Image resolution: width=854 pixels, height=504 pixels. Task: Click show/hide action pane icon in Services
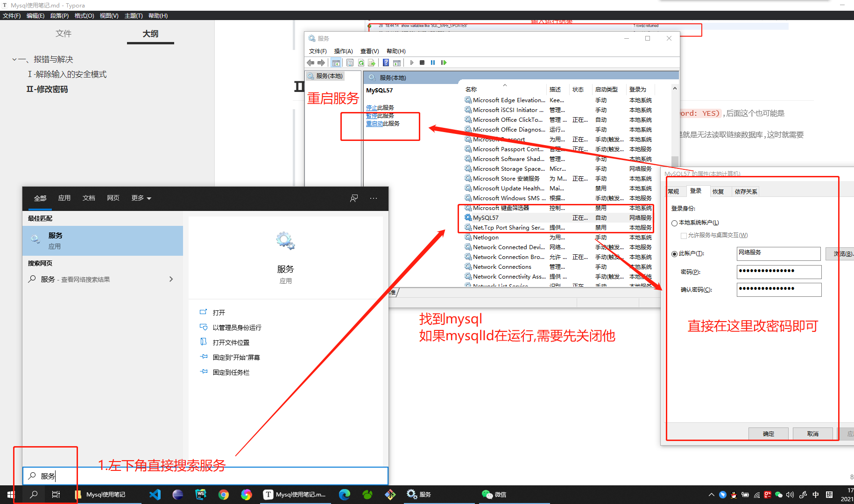(397, 63)
